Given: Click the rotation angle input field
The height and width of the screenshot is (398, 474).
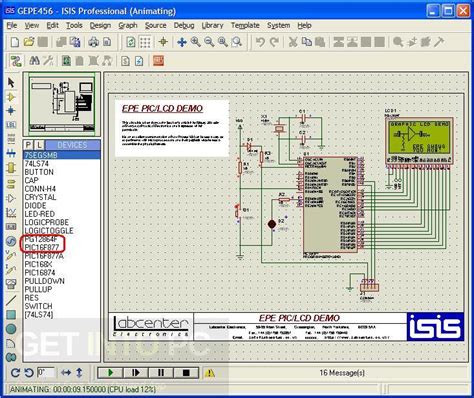Looking at the screenshot, I should point(46,372).
